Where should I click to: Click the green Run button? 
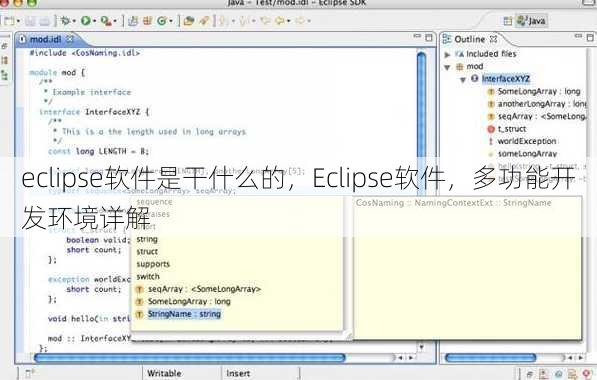click(x=85, y=21)
